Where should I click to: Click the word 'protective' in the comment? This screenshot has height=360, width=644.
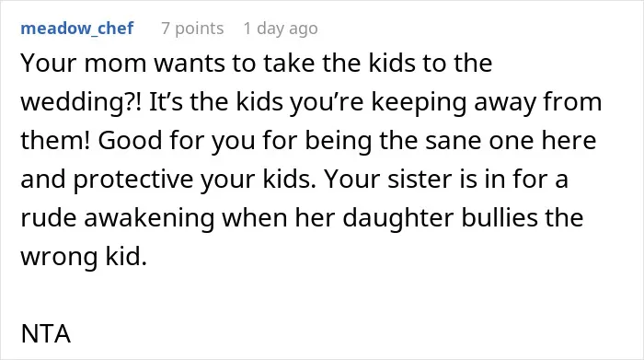click(x=133, y=180)
